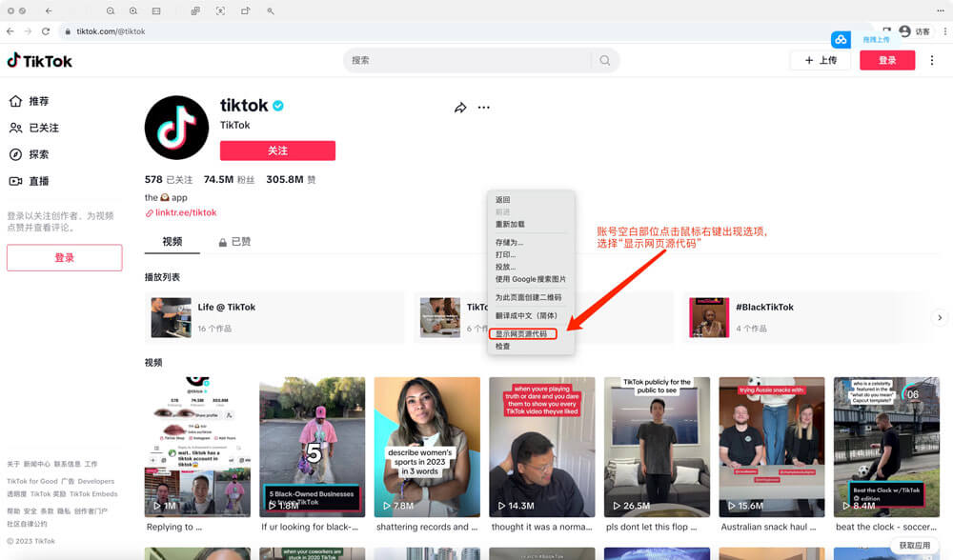This screenshot has width=953, height=560.
Task: Click the zoom-in magnifier in the viewer toolbar
Action: pos(133,10)
